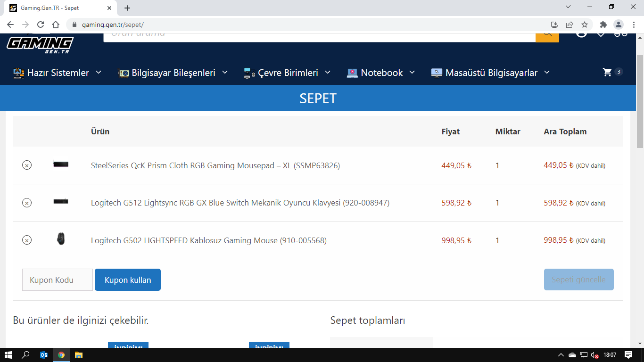The width and height of the screenshot is (644, 362).
Task: Open the Chrome profile avatar
Action: (x=619, y=25)
